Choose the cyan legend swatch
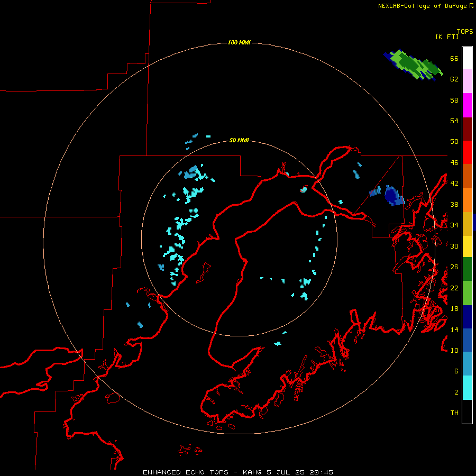This screenshot has width=476, height=476. pyautogui.click(x=467, y=388)
